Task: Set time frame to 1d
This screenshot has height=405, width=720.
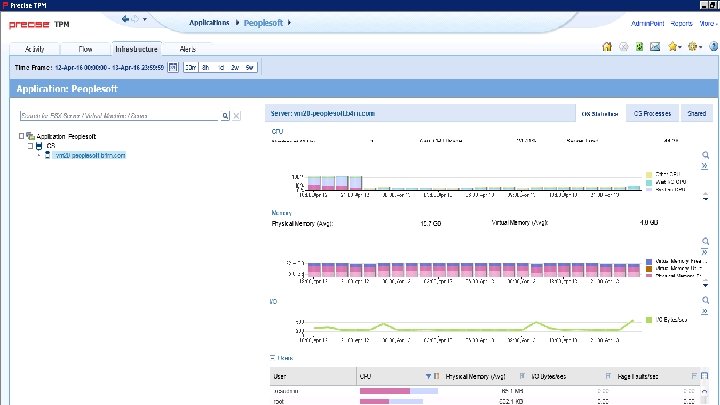Action: click(x=221, y=68)
